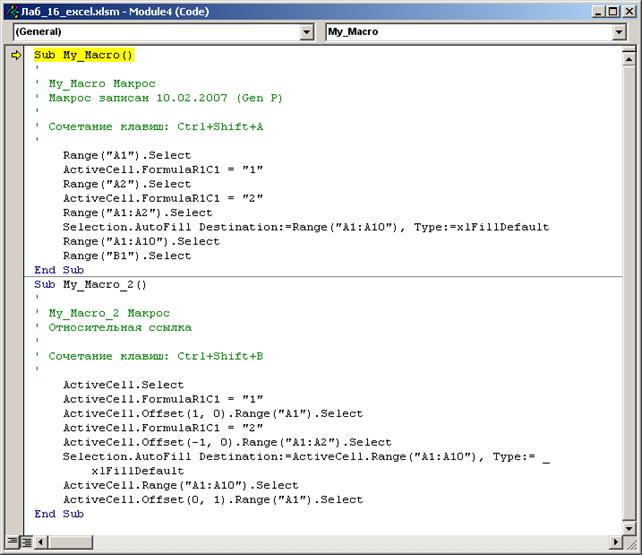The height and width of the screenshot is (555, 642).
Task: Click the highlighted Sub My_Macro() line
Action: coord(84,55)
